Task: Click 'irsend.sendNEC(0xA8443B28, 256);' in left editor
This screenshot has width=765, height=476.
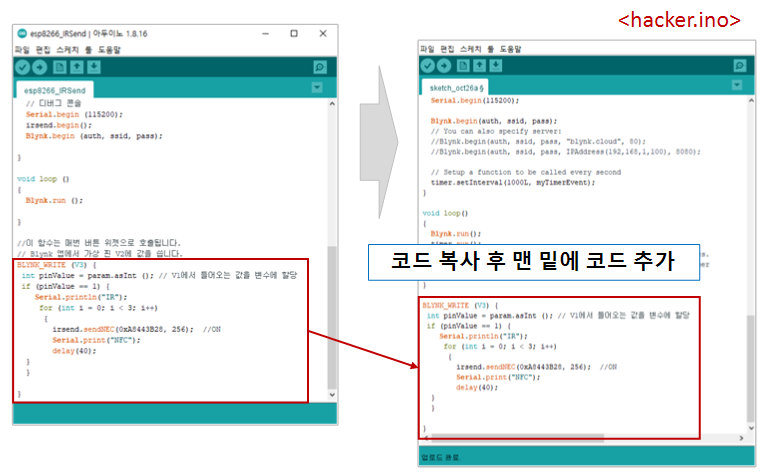Action: [123, 329]
